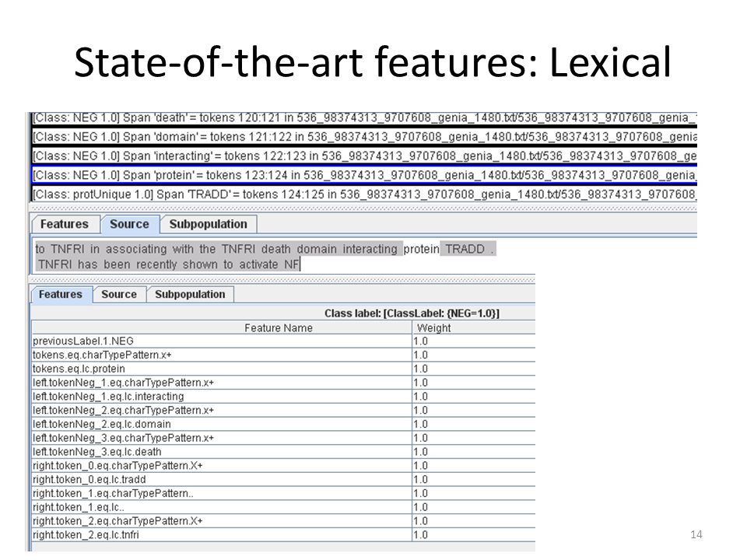Click the weight 1.0 of right.token_2.eq.lc.tnfri

click(x=420, y=534)
